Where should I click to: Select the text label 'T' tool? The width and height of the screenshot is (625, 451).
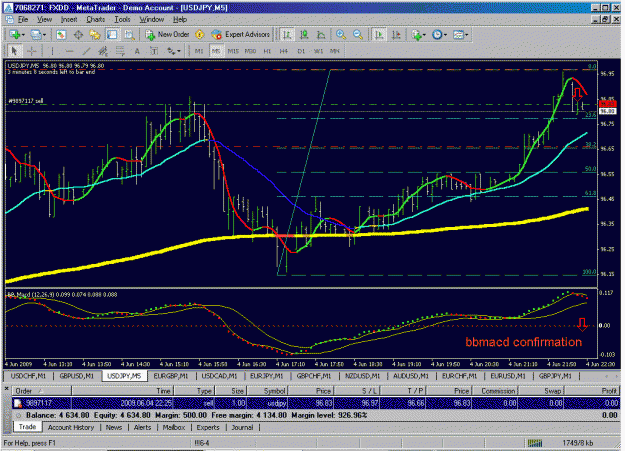tap(154, 51)
